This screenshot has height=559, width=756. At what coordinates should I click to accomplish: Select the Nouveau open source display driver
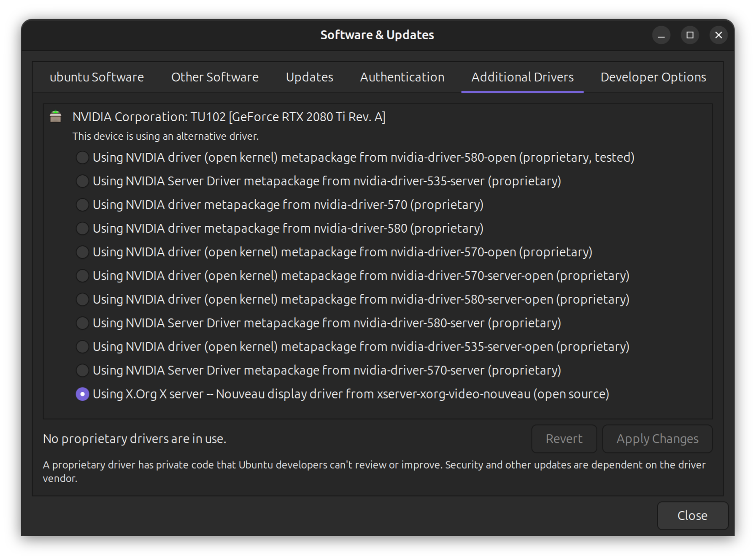click(82, 394)
